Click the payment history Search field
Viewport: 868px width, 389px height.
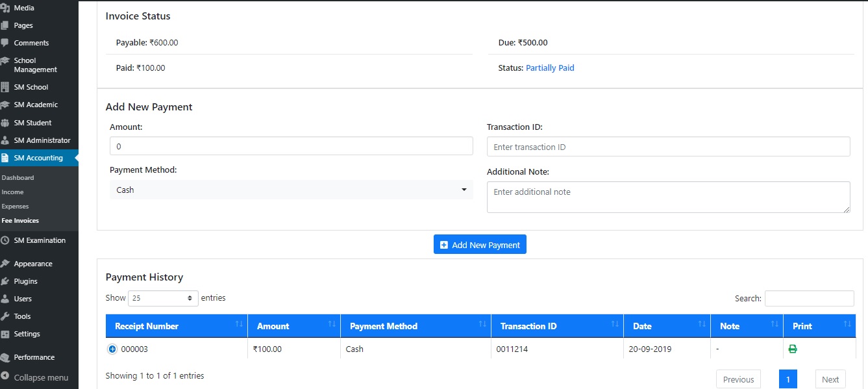click(x=810, y=298)
